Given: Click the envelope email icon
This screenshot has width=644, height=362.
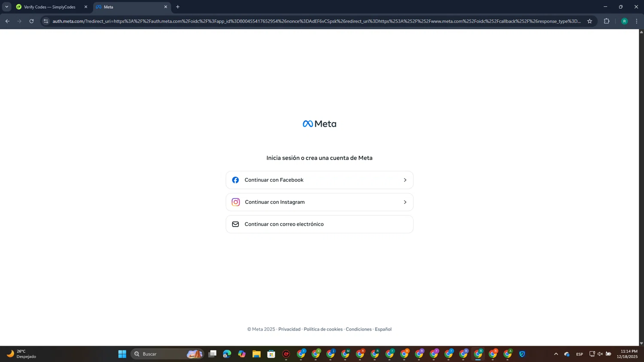Looking at the screenshot, I should [235, 224].
